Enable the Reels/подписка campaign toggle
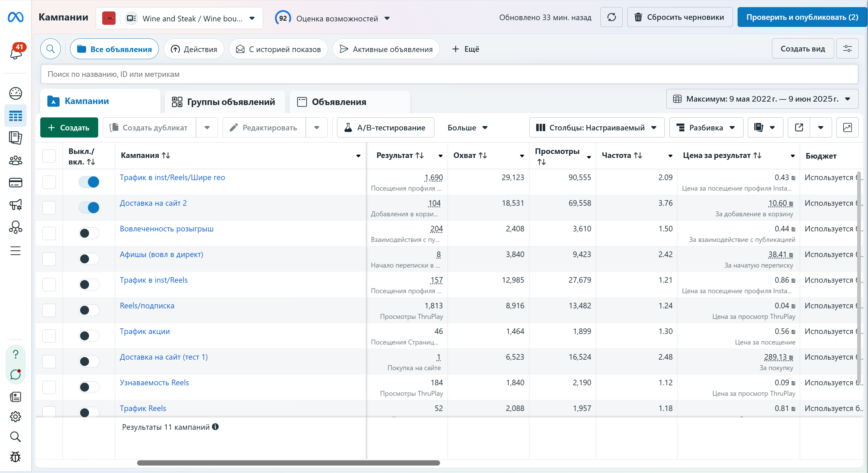 tap(89, 310)
